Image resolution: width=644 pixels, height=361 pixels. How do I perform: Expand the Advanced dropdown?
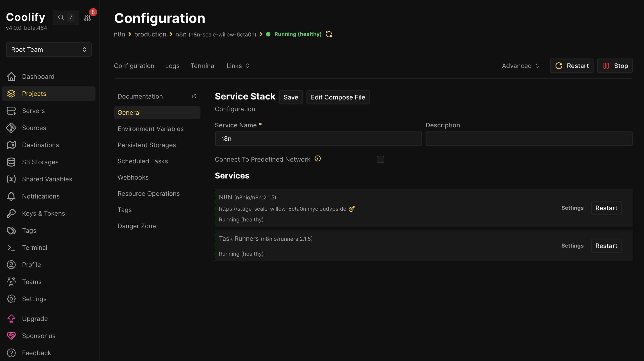click(520, 65)
